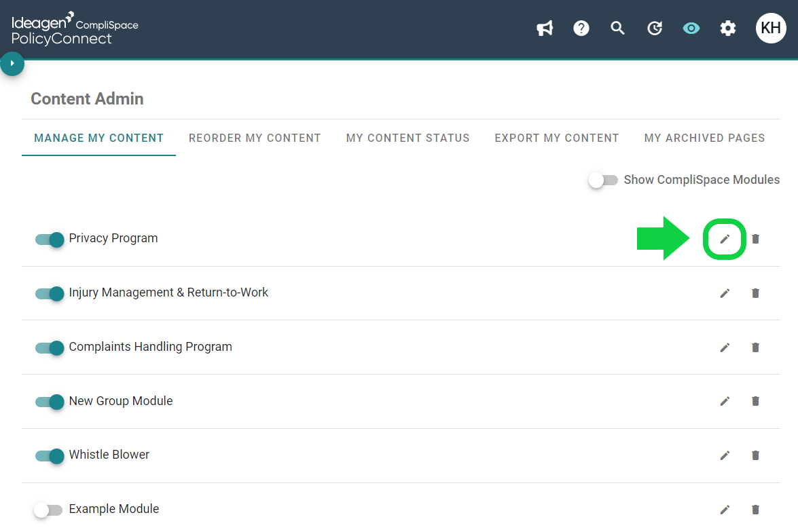The width and height of the screenshot is (798, 532).
Task: Enable the Example Module toggle
Action: click(48, 510)
